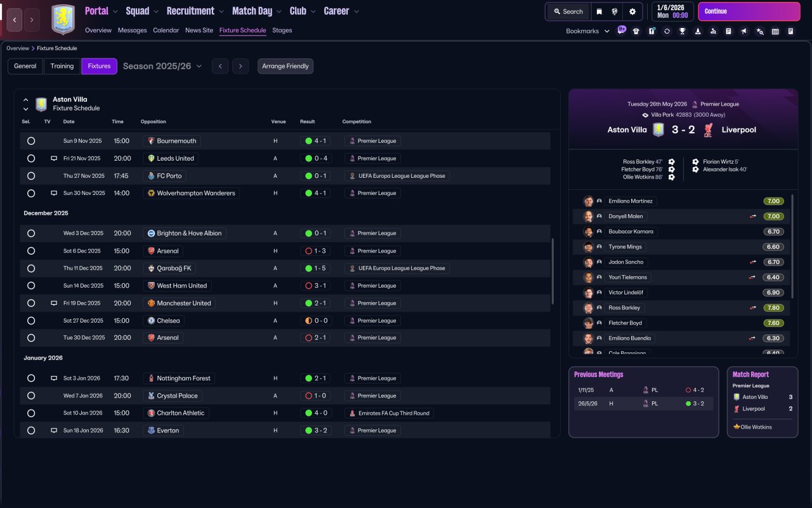Open the star search scouting icon

[760, 31]
